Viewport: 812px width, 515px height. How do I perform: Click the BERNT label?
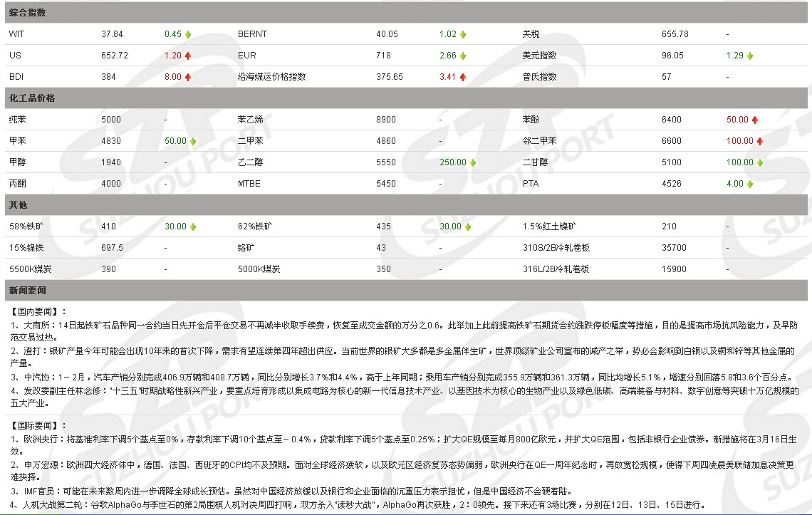click(252, 34)
